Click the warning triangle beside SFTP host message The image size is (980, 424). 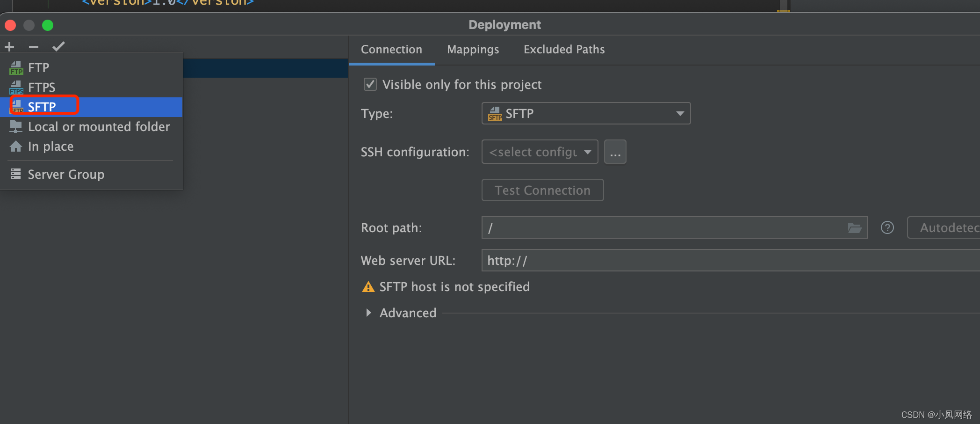click(368, 286)
